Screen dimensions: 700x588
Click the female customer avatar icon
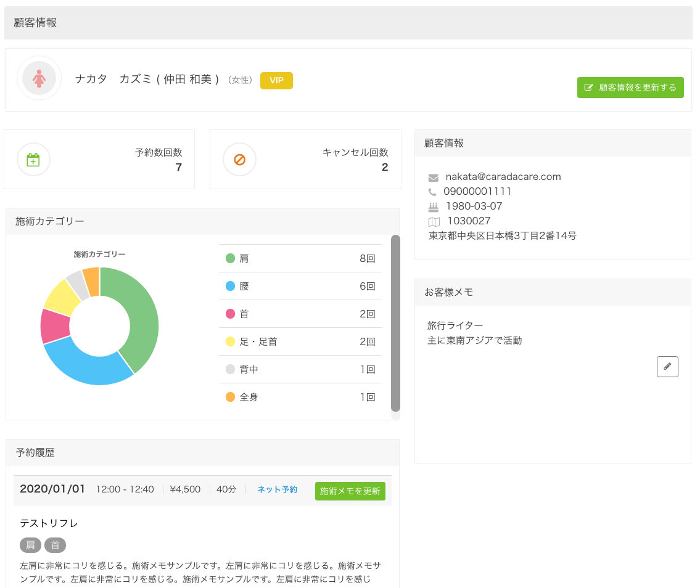point(39,78)
